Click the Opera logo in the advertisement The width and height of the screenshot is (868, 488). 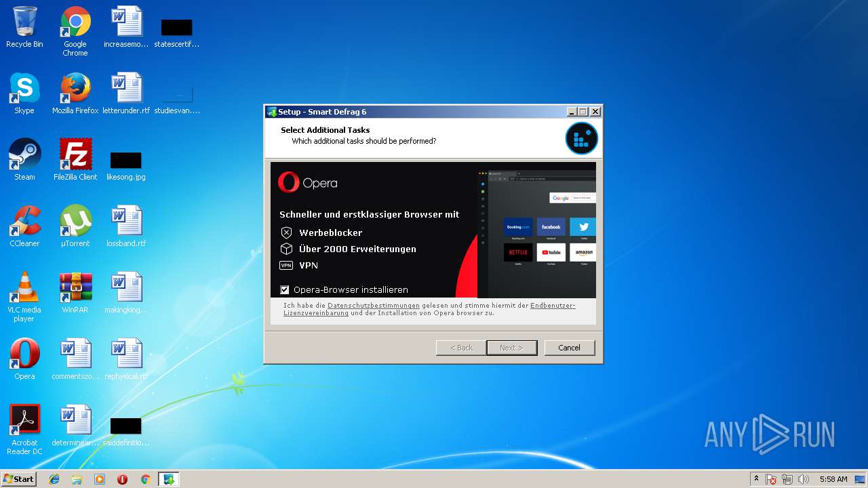[307, 182]
